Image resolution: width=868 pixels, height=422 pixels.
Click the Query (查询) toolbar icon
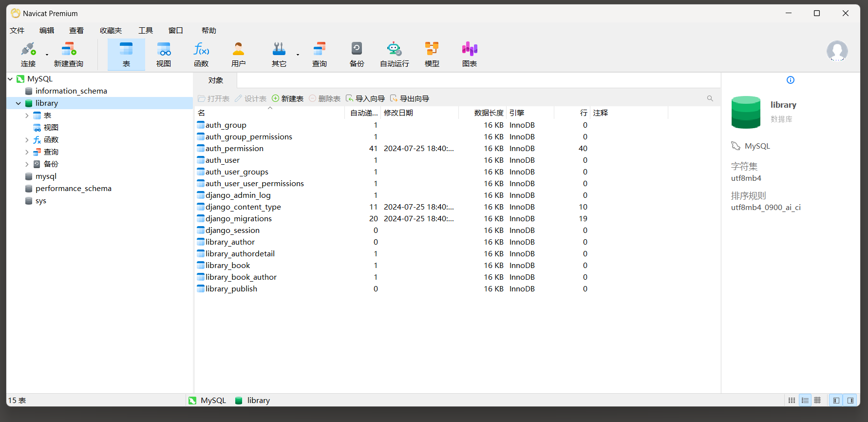[320, 55]
